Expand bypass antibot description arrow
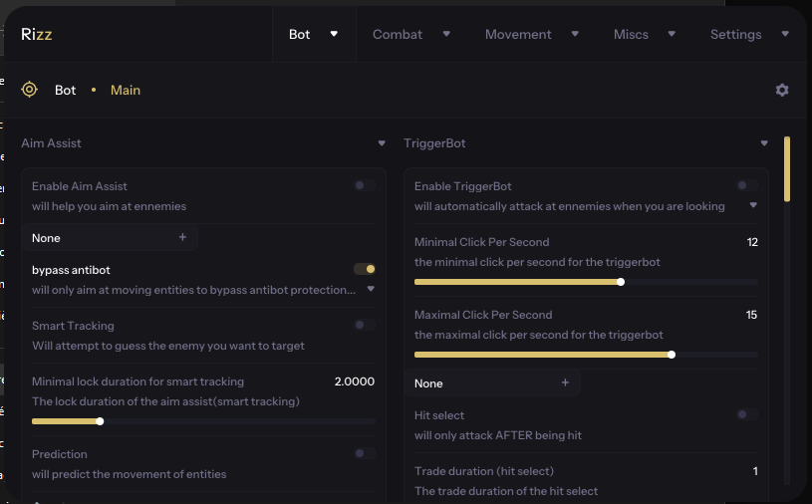 pyautogui.click(x=371, y=289)
